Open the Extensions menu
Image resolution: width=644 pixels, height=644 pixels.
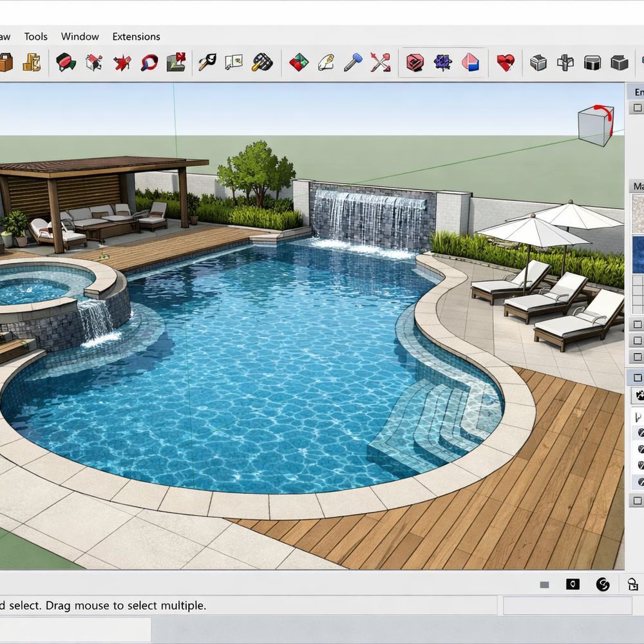136,37
